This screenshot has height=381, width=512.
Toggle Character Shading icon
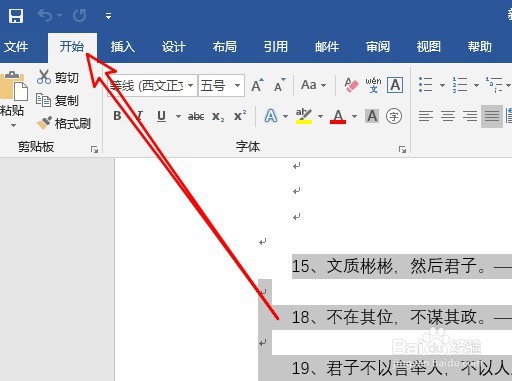click(372, 116)
